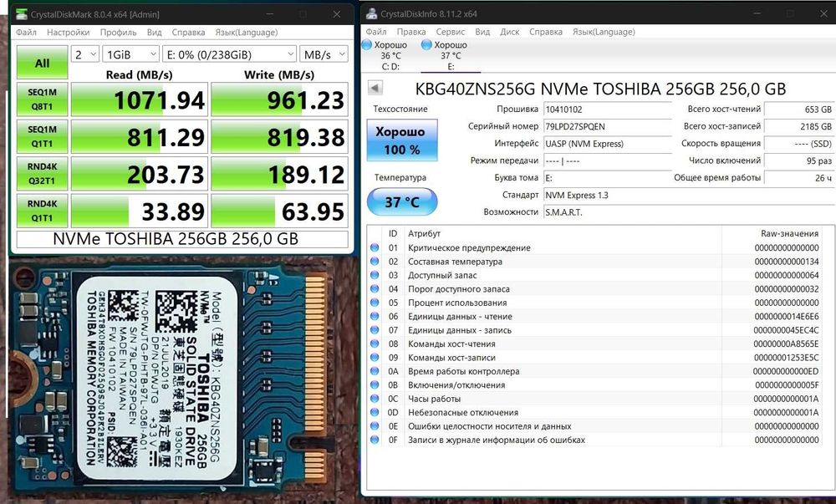Open Сервис menu in CrystalDiskInfo
The width and height of the screenshot is (836, 504).
tap(451, 32)
